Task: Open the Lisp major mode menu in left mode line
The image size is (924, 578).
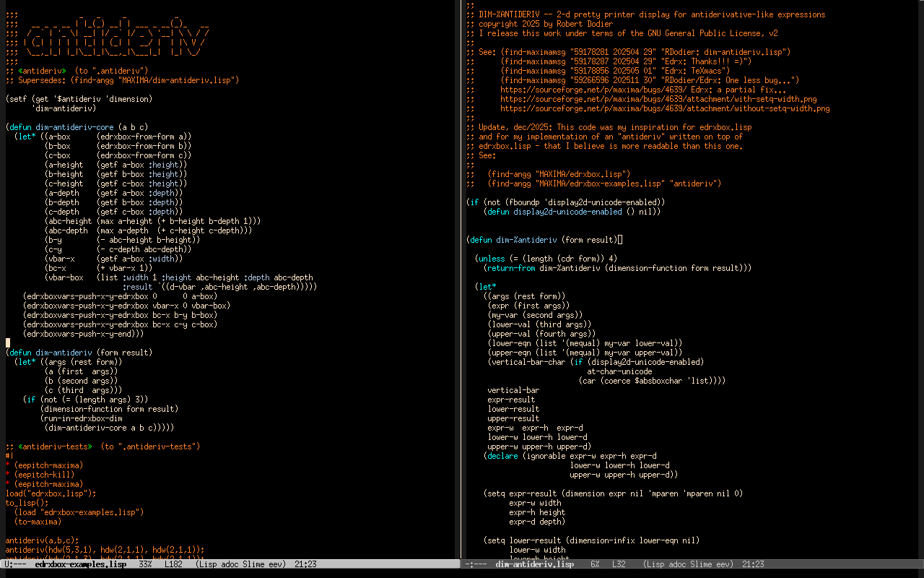Action: point(212,564)
